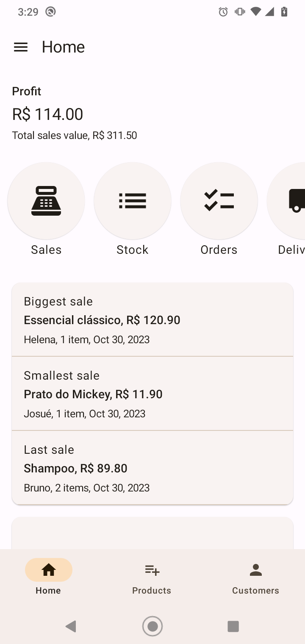Tap the profit amount R$ 114.00
The height and width of the screenshot is (644, 305).
click(x=48, y=114)
